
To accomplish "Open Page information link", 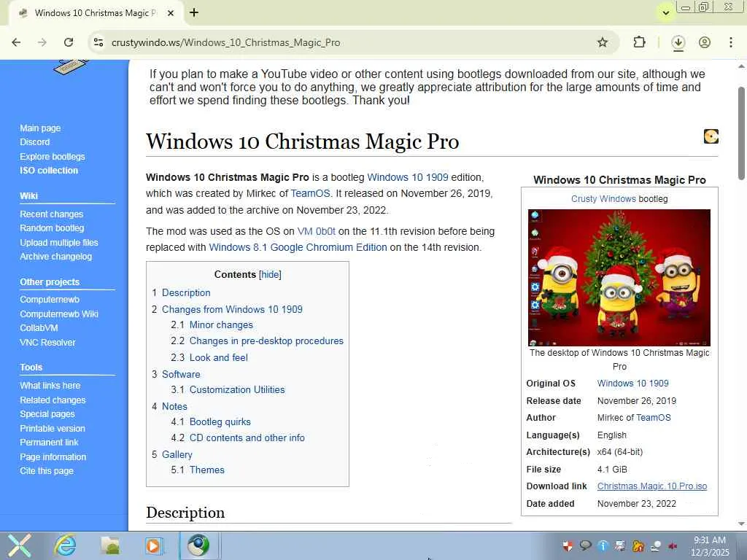I will [x=53, y=456].
